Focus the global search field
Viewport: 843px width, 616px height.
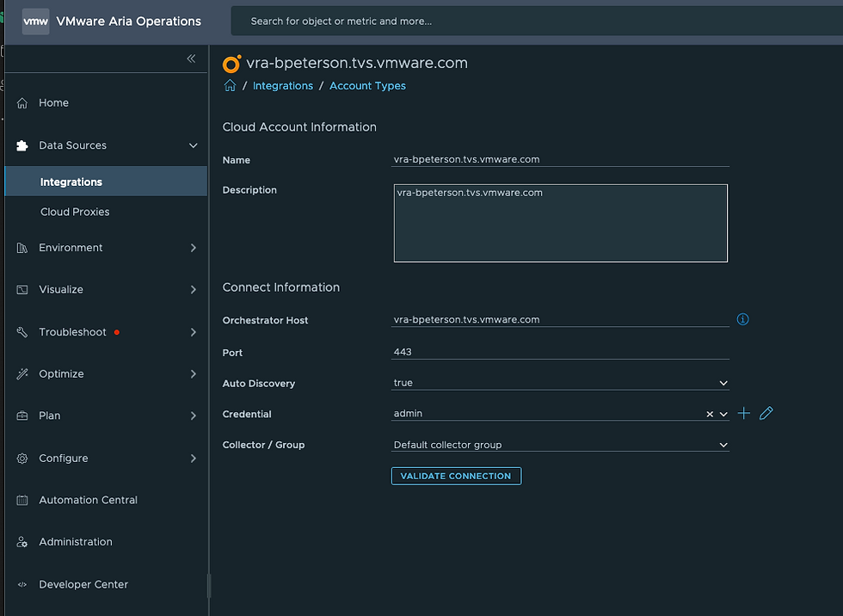[537, 22]
